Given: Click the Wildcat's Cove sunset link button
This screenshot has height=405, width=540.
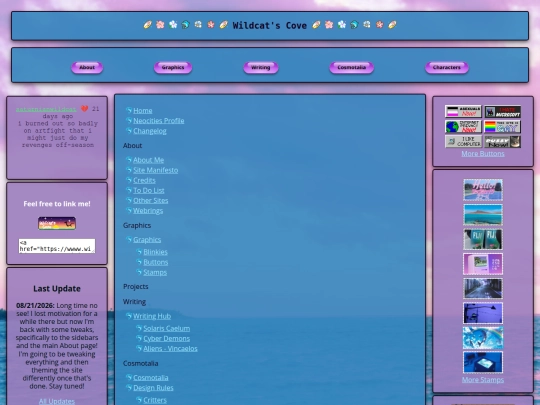Looking at the screenshot, I should tap(57, 223).
